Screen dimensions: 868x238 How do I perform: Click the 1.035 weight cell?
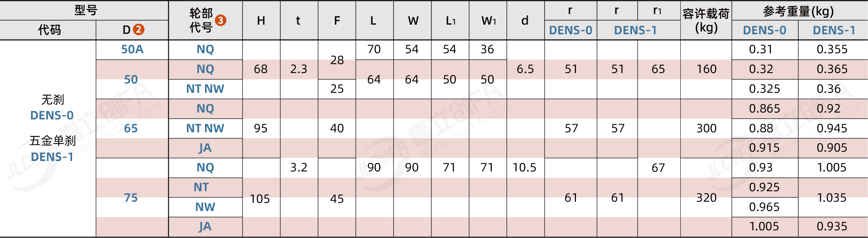pyautogui.click(x=832, y=198)
